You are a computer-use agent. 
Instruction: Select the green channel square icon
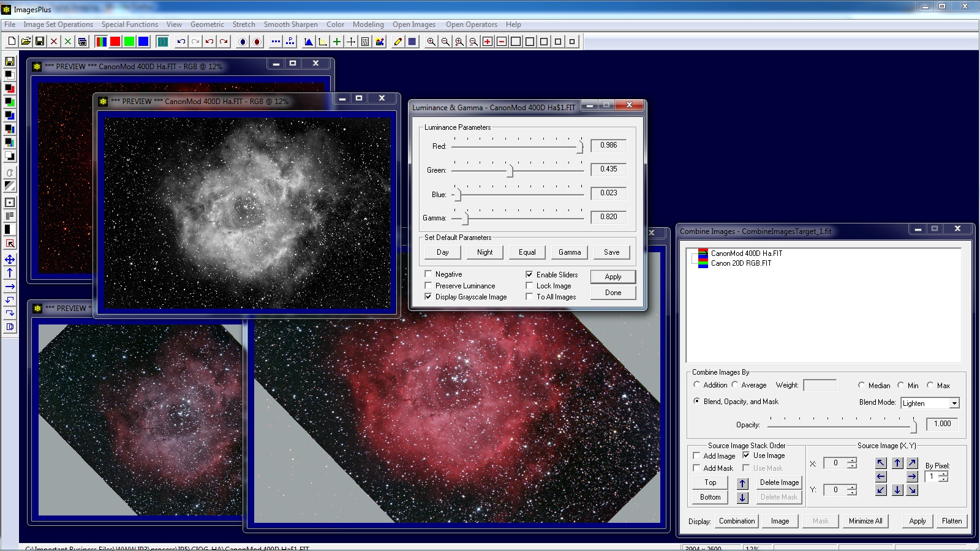[129, 42]
